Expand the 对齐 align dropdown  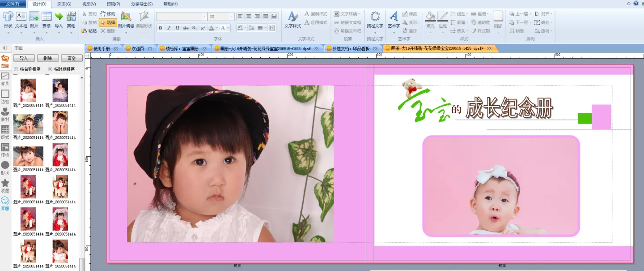[545, 14]
